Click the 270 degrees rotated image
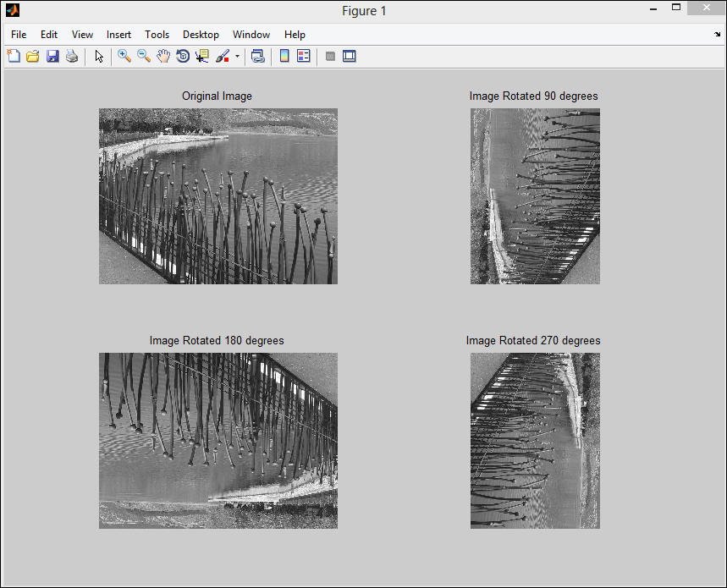 pyautogui.click(x=535, y=441)
